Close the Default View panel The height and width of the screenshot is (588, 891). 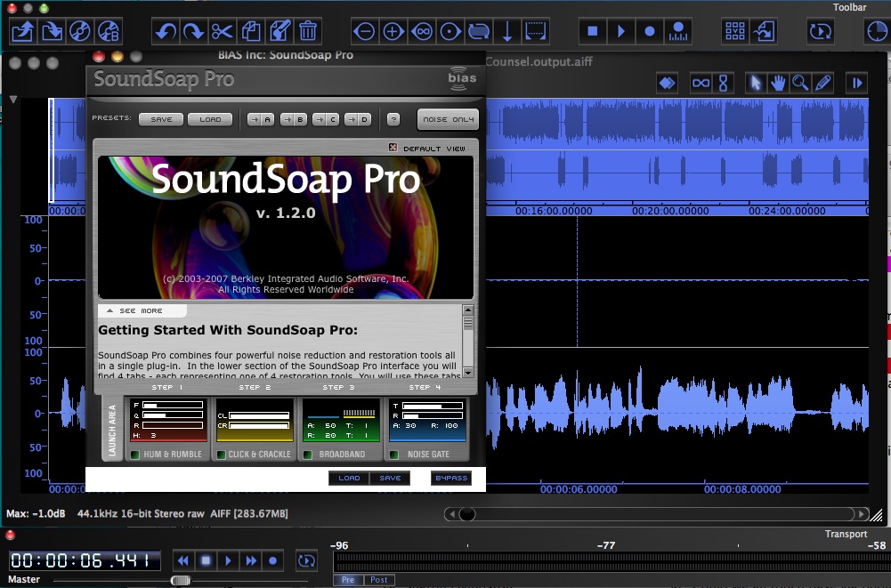pyautogui.click(x=393, y=148)
